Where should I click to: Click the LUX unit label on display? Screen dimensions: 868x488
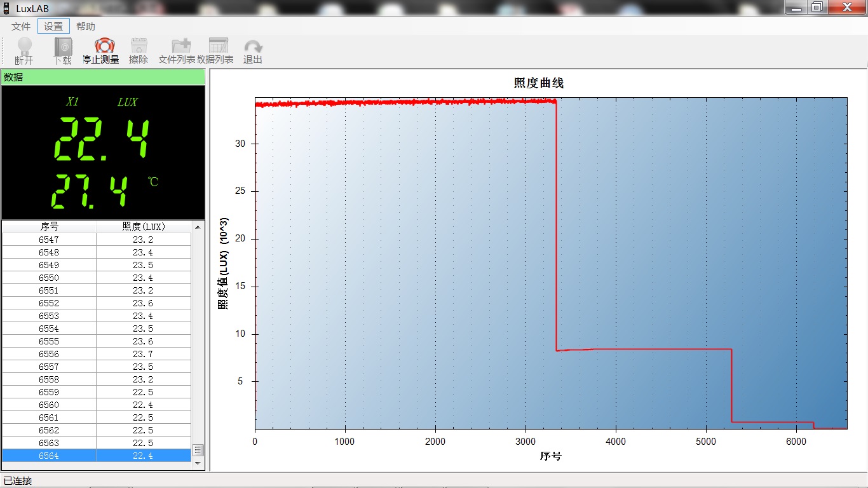point(127,102)
